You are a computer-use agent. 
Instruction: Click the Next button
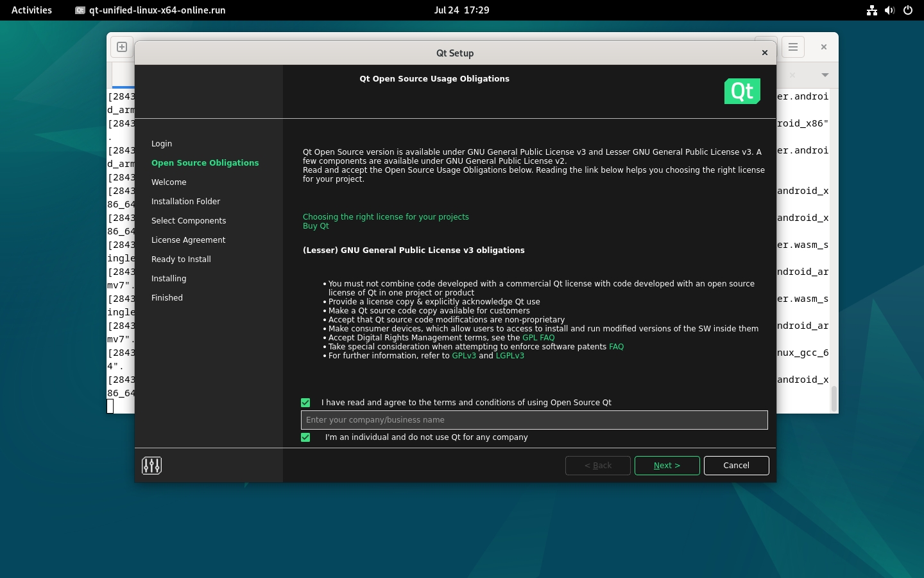667,466
